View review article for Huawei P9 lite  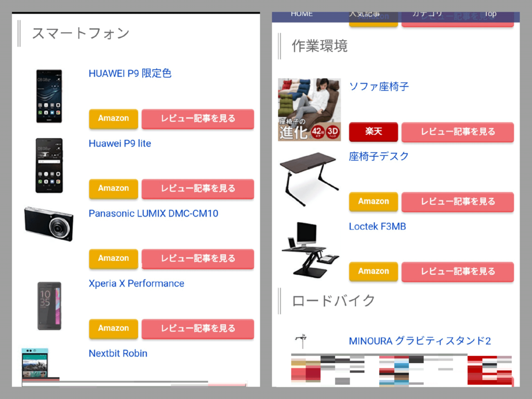click(198, 188)
